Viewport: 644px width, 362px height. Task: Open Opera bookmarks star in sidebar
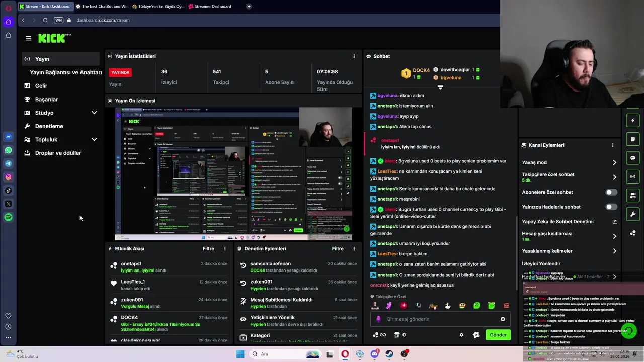click(8, 35)
